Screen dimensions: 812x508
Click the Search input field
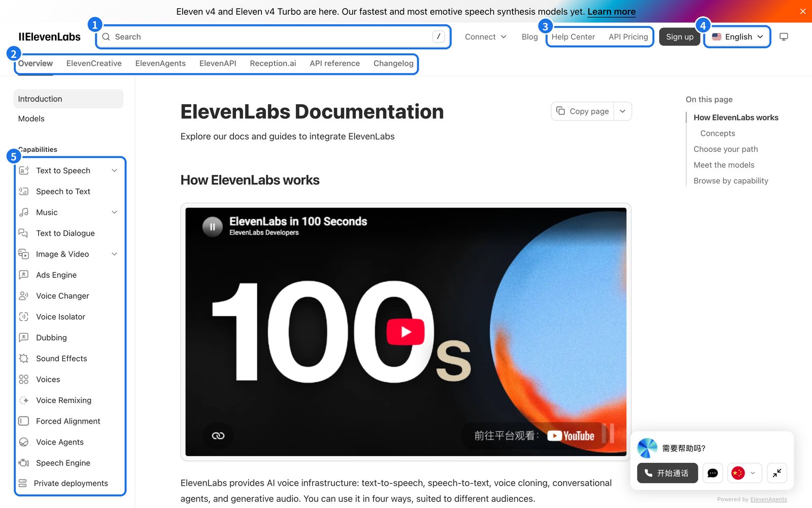(x=273, y=37)
